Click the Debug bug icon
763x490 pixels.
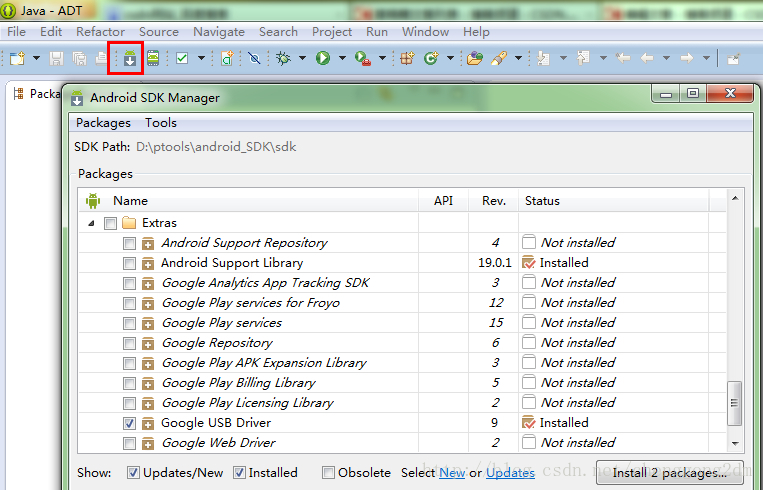(x=283, y=58)
